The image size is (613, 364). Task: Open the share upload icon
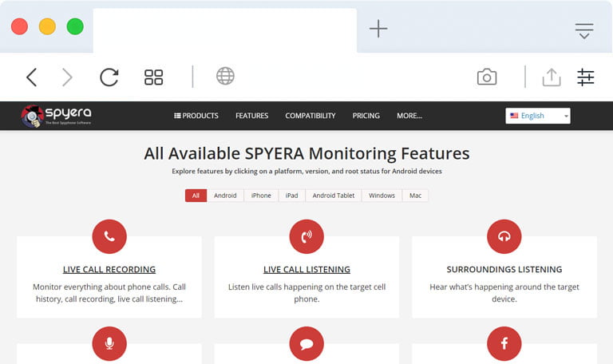point(552,77)
